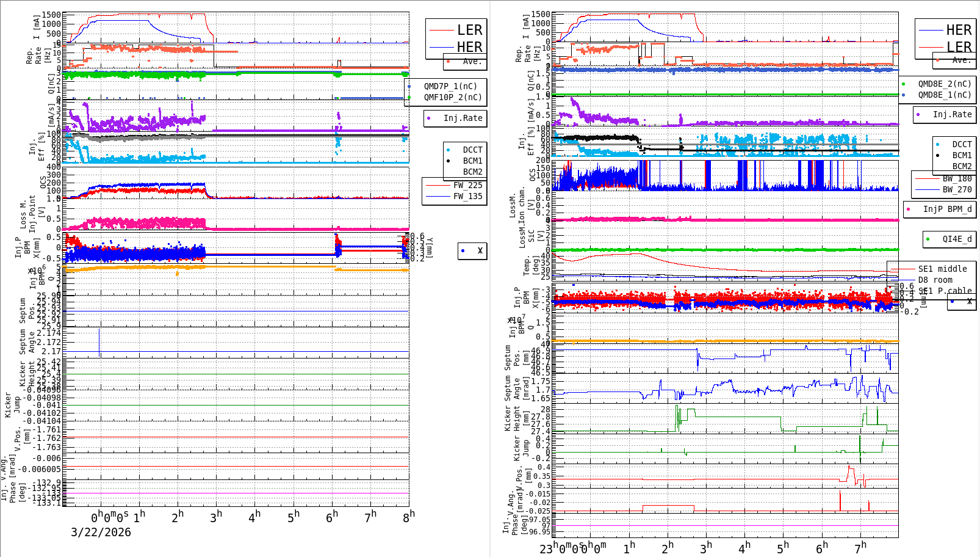
Task: Click the Septum Angle axis title in the left plot
Action: click(x=27, y=341)
